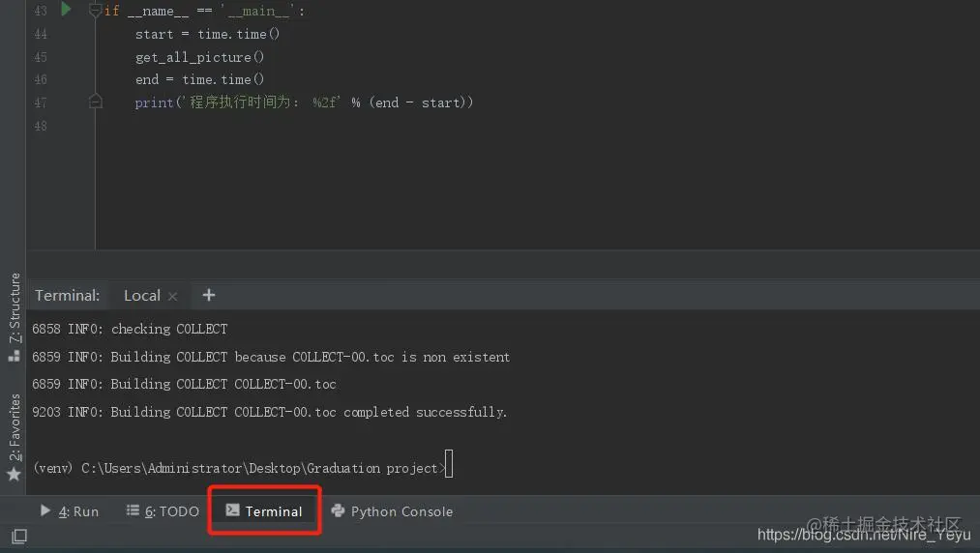Click the TODO list icon
980x553 pixels.
(x=133, y=510)
